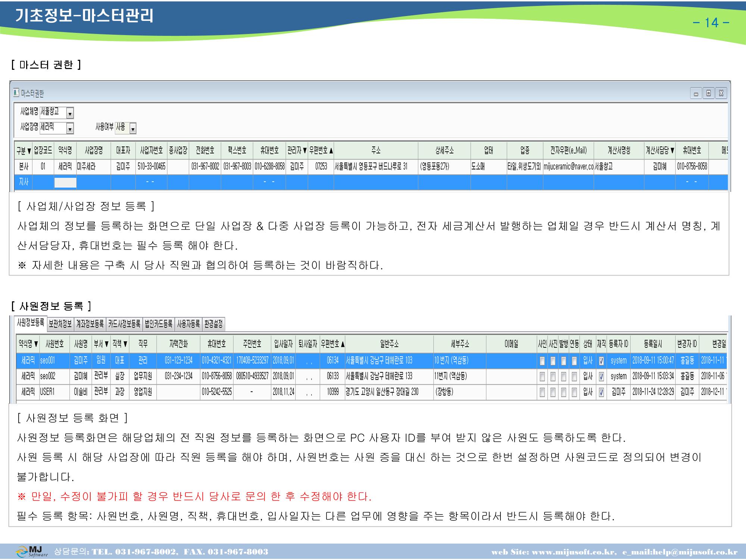Click the 관리자 column header in master grid

pyautogui.click(x=297, y=150)
